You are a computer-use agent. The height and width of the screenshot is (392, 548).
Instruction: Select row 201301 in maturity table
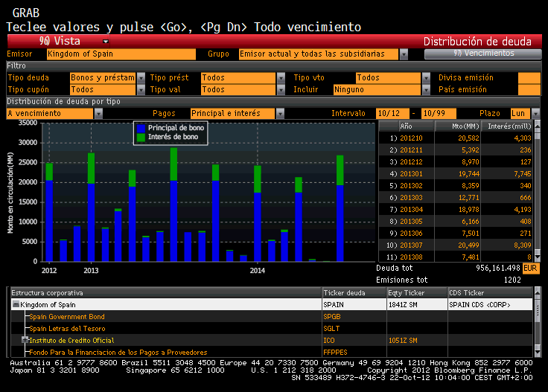411,174
